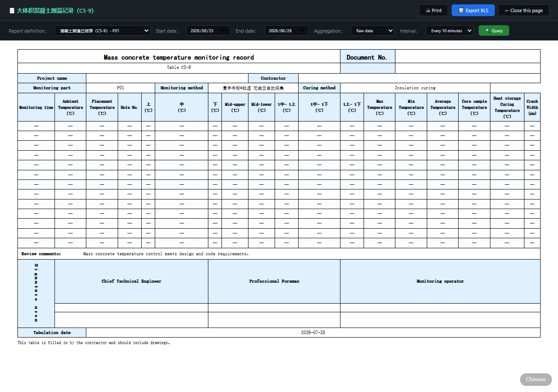558x392 pixels.
Task: Click the 'Contractor' label cell
Action: pos(273,78)
